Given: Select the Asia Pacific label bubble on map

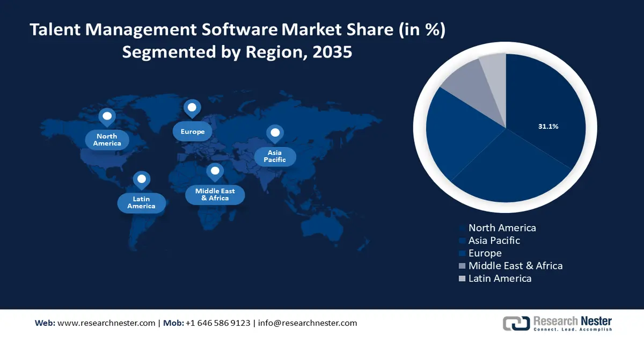Looking at the screenshot, I should pyautogui.click(x=275, y=156).
